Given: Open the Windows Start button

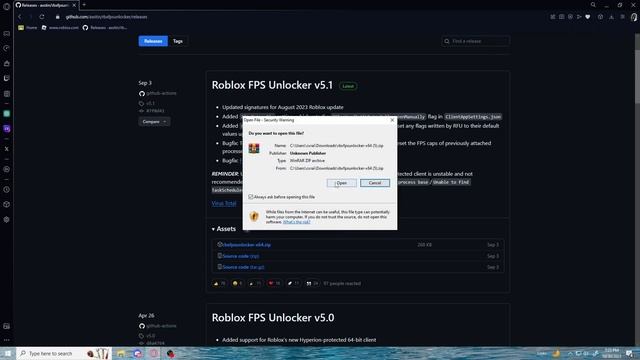Looking at the screenshot, I should pos(8,353).
